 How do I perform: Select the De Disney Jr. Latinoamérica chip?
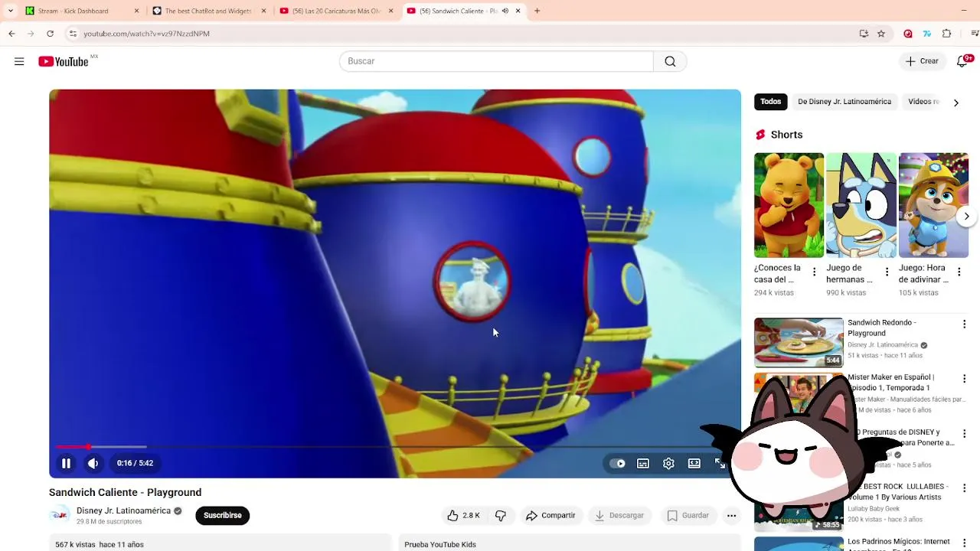[844, 102]
